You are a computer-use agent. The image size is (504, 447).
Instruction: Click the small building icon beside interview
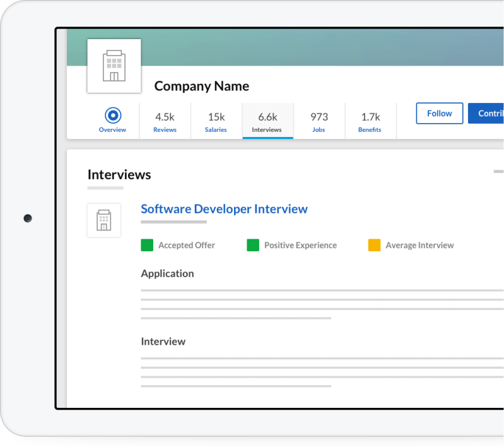pos(104,220)
